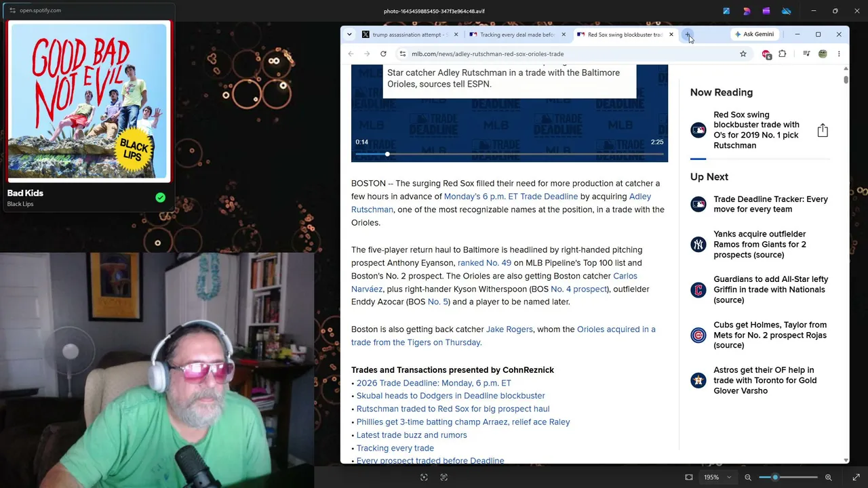Click the zoom in magnifier in Photos bottom bar
The height and width of the screenshot is (488, 868).
click(828, 477)
